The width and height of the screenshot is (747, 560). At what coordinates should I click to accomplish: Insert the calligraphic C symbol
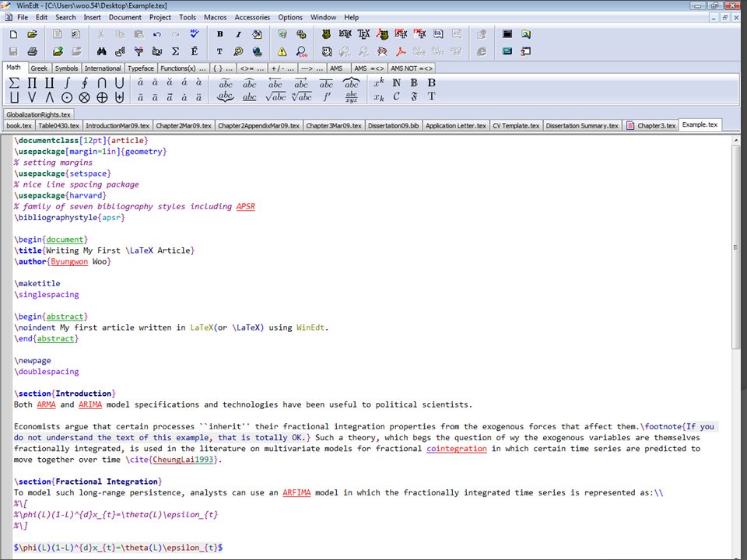(x=396, y=96)
